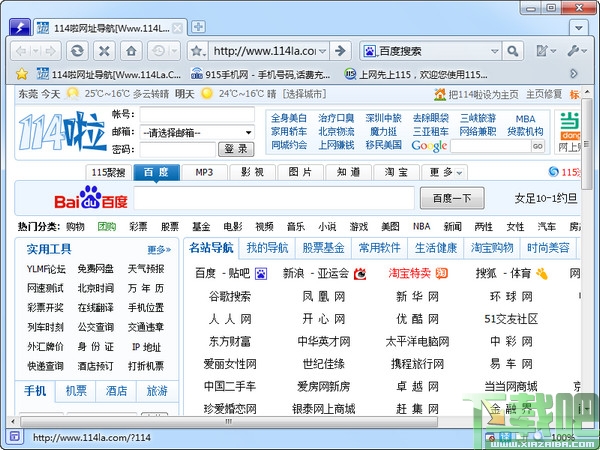Click the 帐号 account input field
This screenshot has width=600, height=450.
click(197, 114)
